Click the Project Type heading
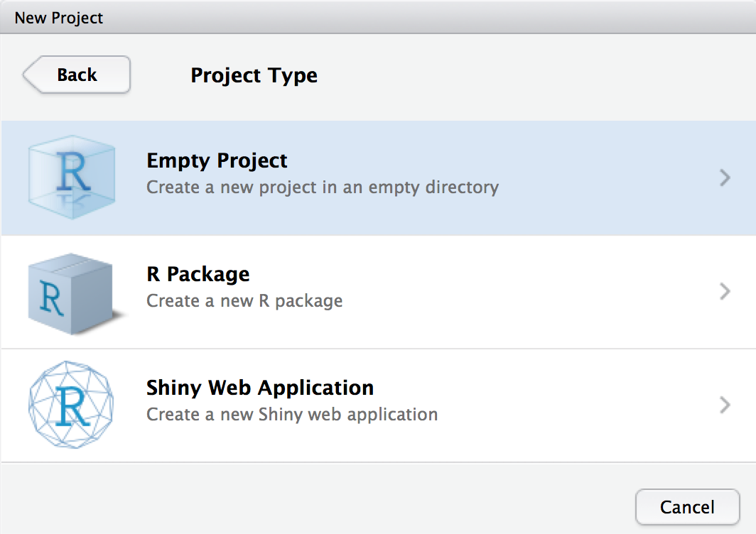Image resolution: width=756 pixels, height=534 pixels. click(254, 75)
